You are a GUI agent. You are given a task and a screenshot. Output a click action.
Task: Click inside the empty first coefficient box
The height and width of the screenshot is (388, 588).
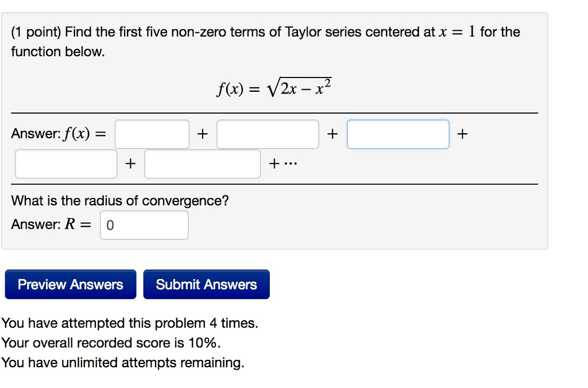(x=152, y=134)
